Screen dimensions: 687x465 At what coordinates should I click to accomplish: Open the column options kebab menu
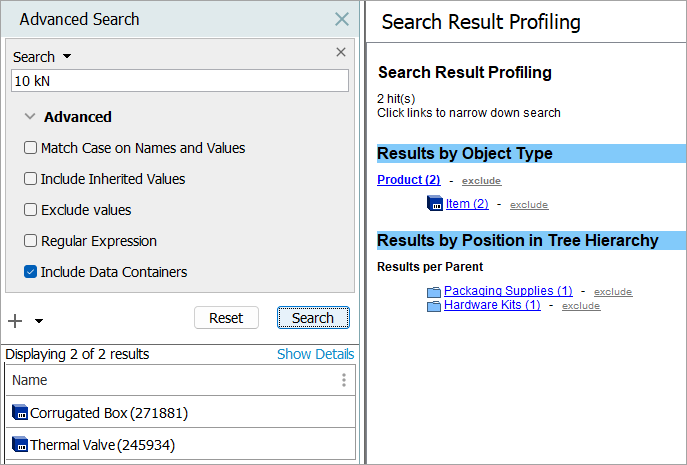tap(344, 380)
